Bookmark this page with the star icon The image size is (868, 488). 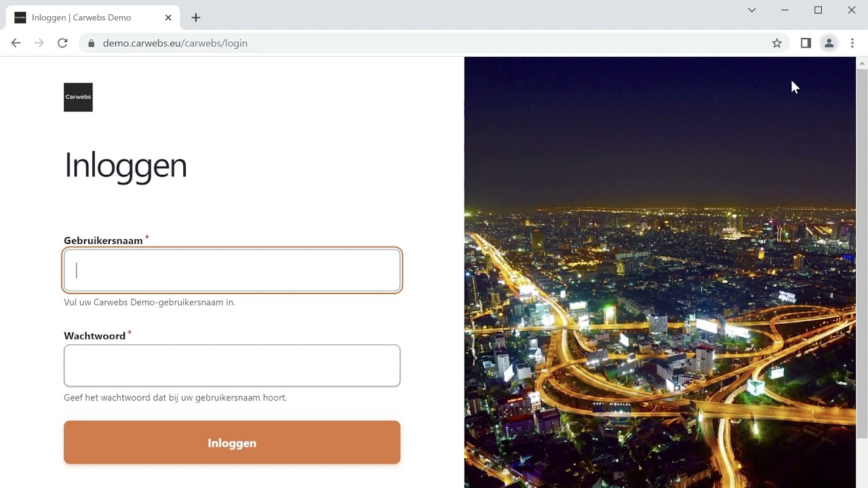[777, 43]
